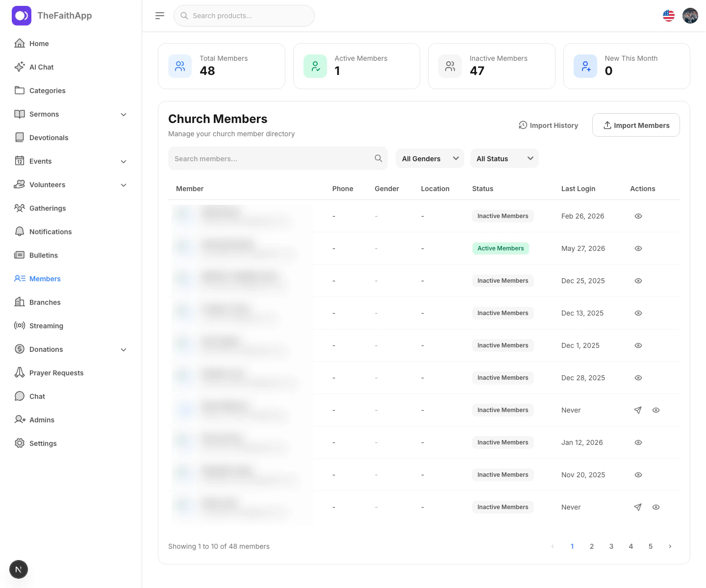Go to page 5 of members

651,546
